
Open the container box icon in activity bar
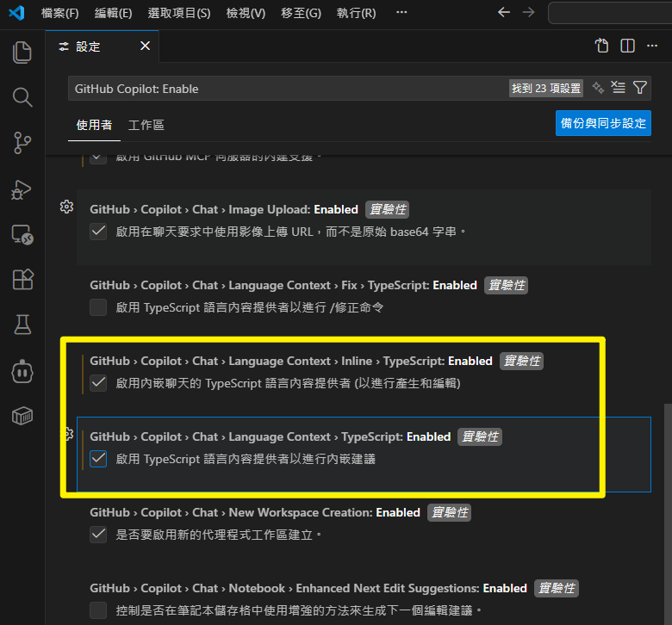coord(22,416)
